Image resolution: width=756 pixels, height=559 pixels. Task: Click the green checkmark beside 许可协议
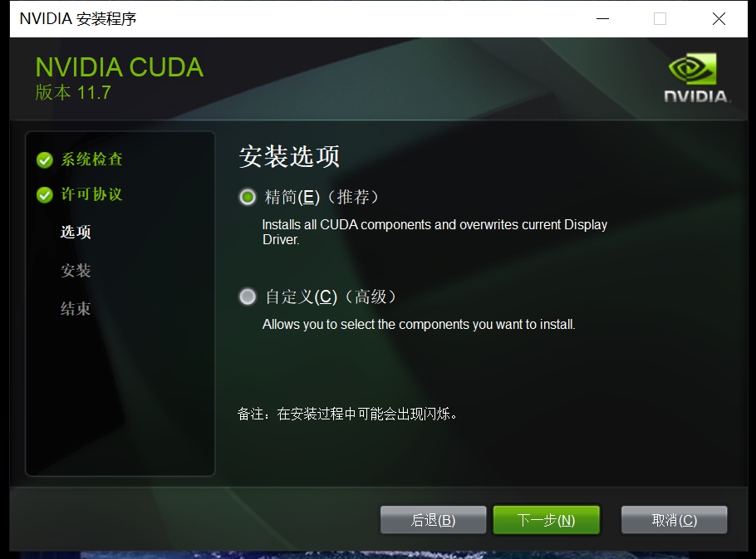click(x=44, y=195)
